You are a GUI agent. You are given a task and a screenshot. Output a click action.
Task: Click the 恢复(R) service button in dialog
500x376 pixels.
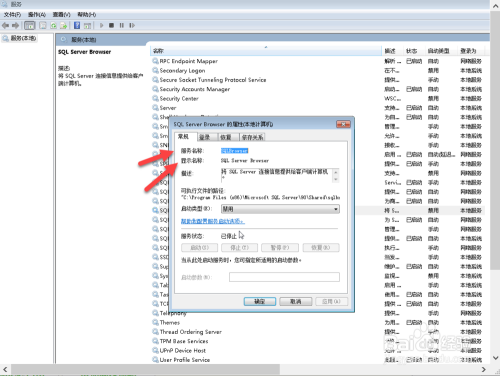321,248
